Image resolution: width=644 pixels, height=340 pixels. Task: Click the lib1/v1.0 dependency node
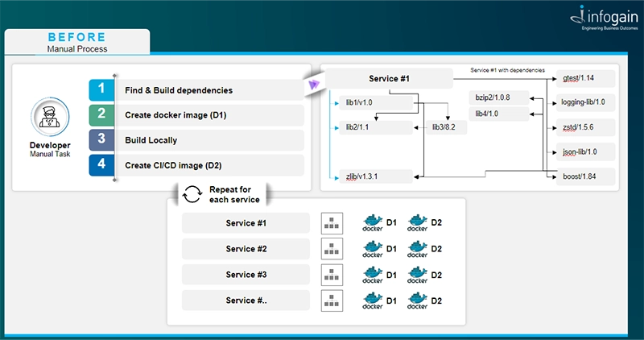376,103
